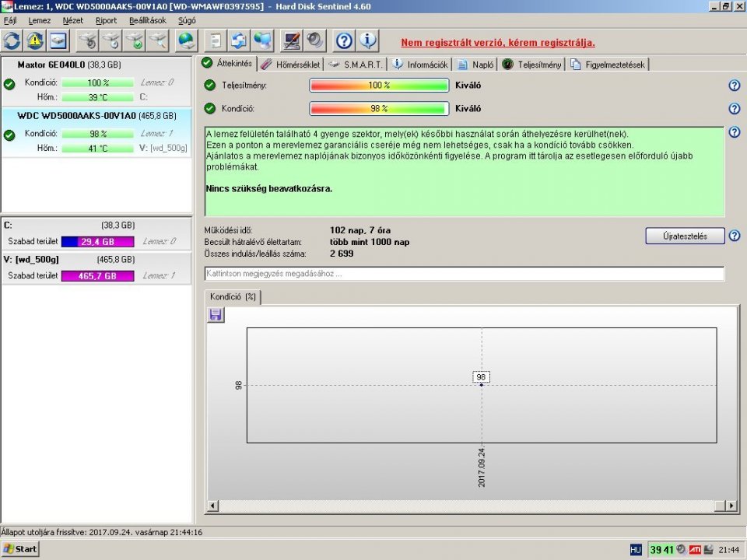
Task: Click the help icon beside Kondíció row
Action: 734,109
